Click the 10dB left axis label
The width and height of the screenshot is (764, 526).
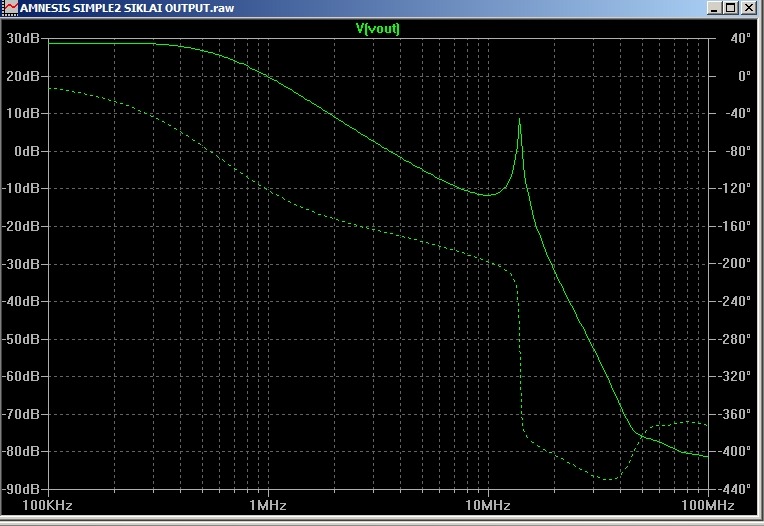point(23,113)
